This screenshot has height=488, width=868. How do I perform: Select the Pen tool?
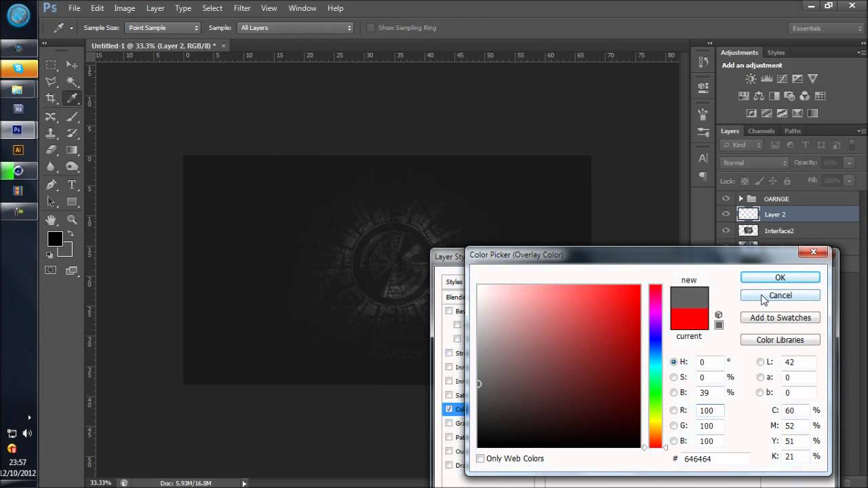51,184
